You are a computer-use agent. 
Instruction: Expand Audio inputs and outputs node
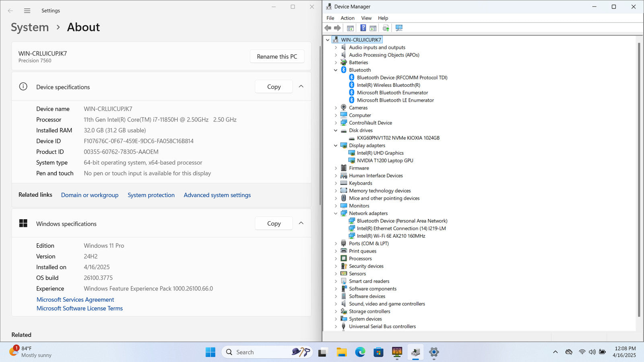pyautogui.click(x=336, y=47)
